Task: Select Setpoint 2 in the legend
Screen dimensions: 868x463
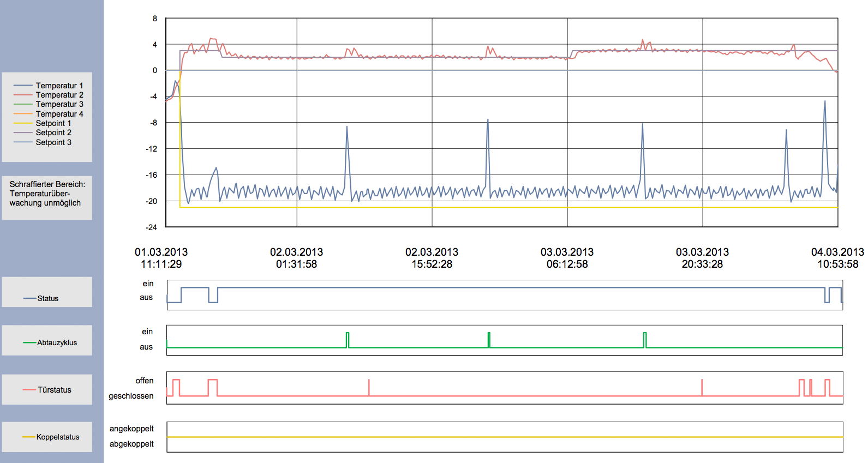Action: click(x=53, y=133)
